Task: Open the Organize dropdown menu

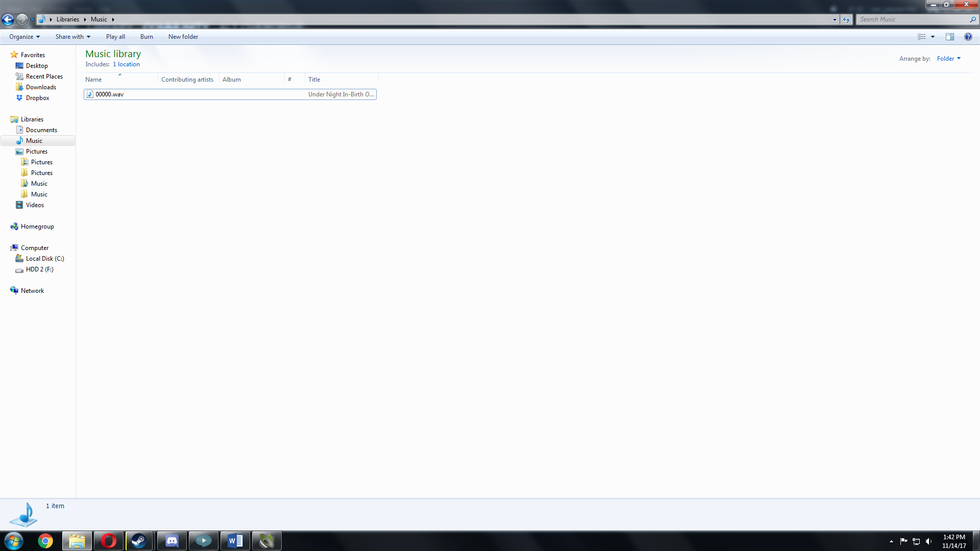Action: [24, 37]
